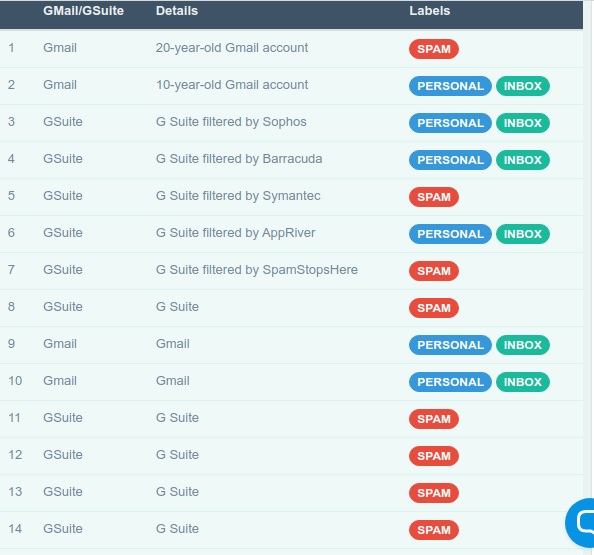Click the INBOX label in row 9
The height and width of the screenshot is (555, 594).
click(x=522, y=345)
